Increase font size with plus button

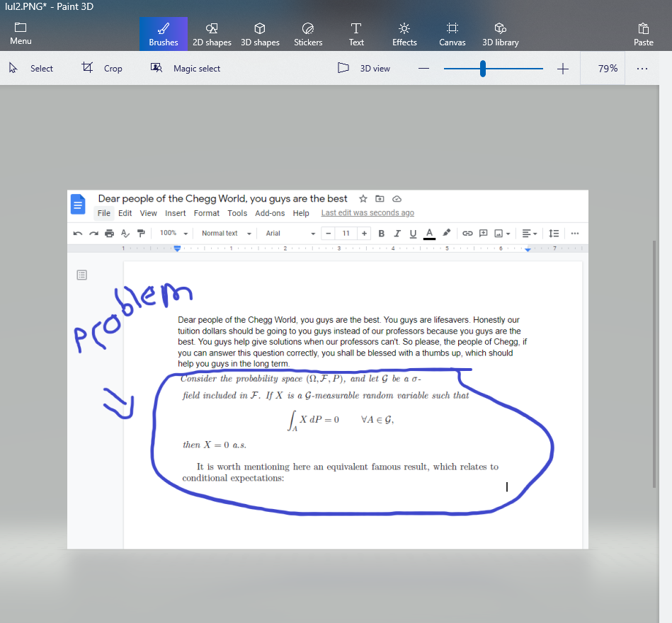364,234
